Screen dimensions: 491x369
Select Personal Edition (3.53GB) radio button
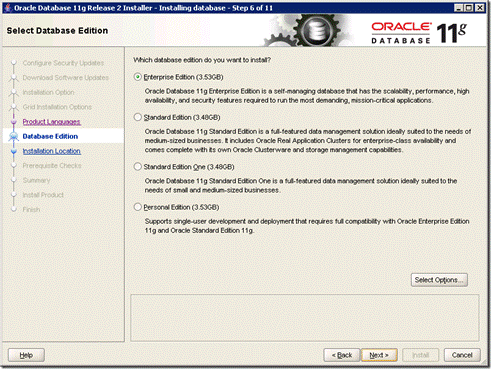click(137, 207)
